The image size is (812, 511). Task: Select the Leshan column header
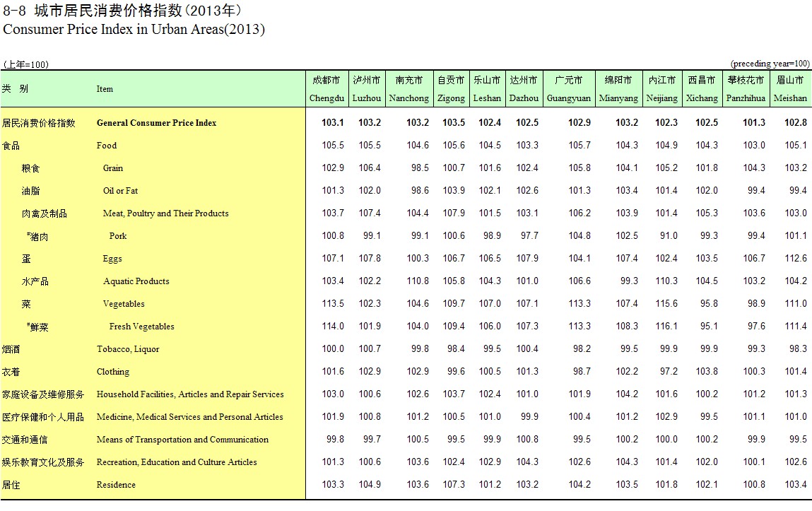(487, 89)
